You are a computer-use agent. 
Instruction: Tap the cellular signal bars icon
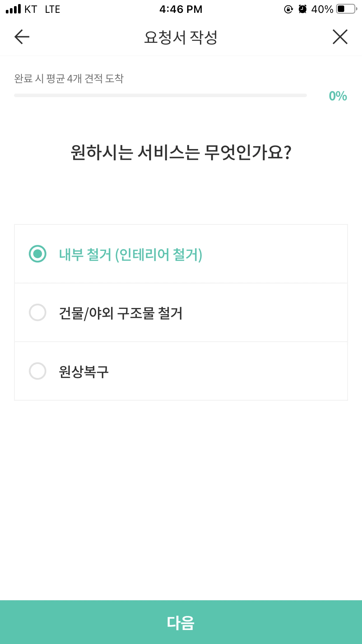point(13,9)
